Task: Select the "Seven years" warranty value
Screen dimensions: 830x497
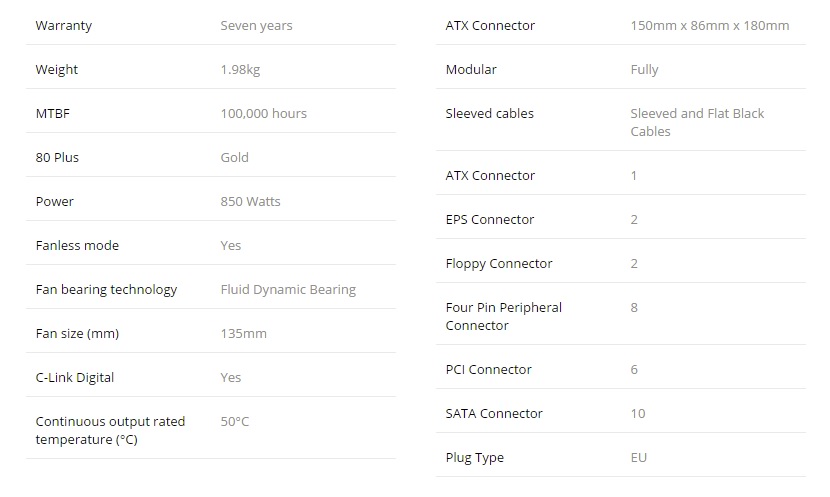Action: coord(256,26)
